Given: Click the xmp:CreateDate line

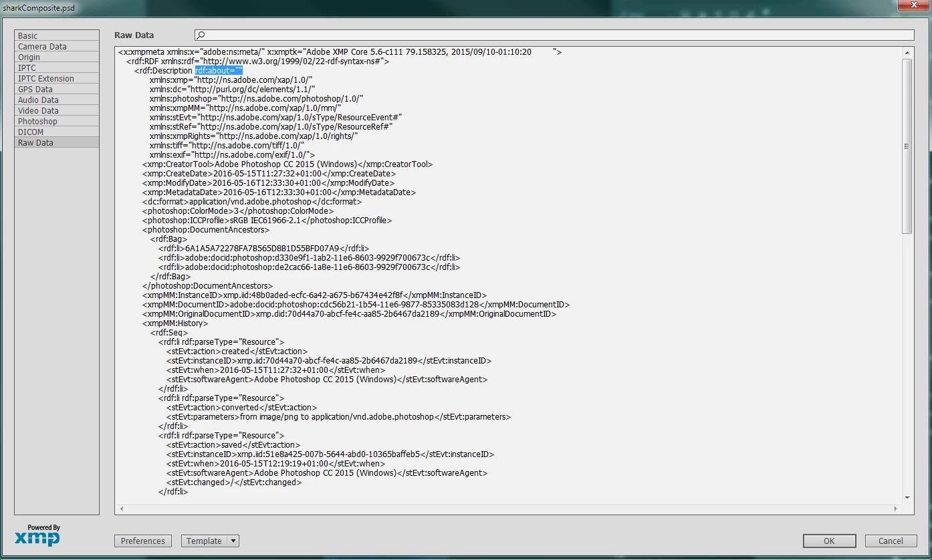Looking at the screenshot, I should (x=269, y=173).
